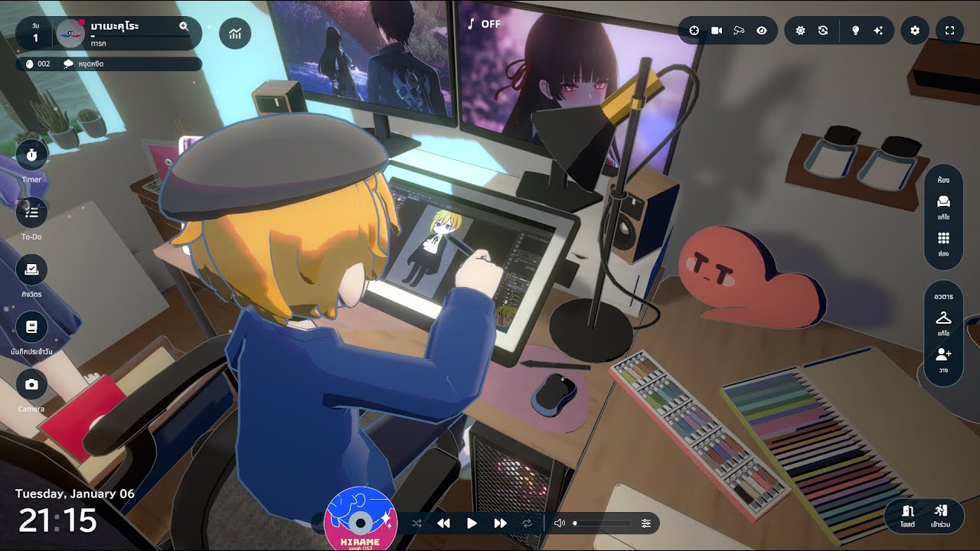The width and height of the screenshot is (980, 551).
Task: Toggle the eye visibility icon
Action: coord(762,31)
